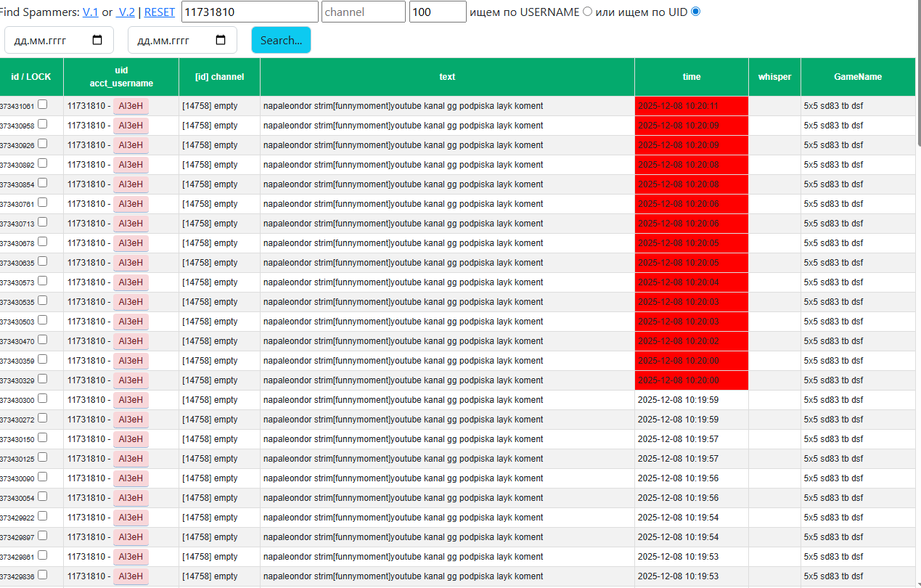Select search by USERNAME radio button
The image size is (921, 588).
click(588, 12)
